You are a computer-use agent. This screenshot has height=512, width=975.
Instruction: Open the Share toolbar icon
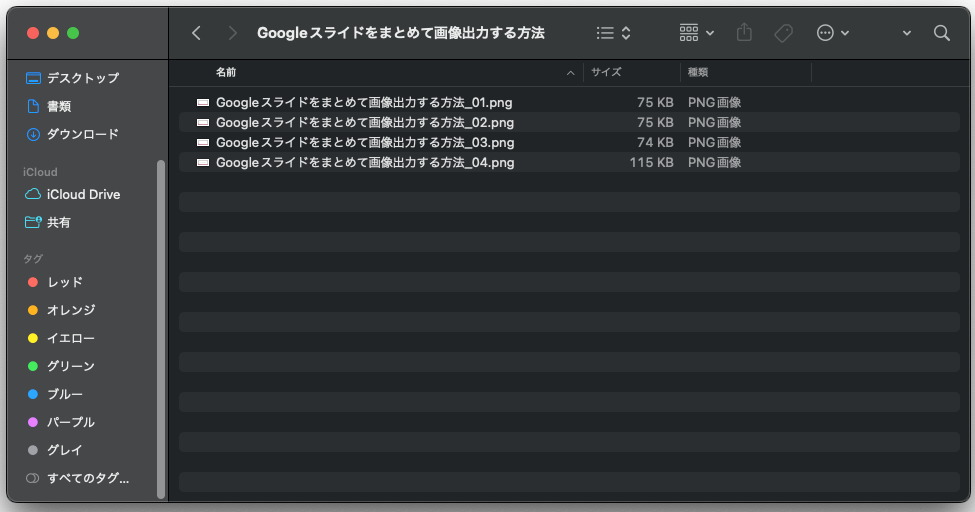tap(744, 33)
